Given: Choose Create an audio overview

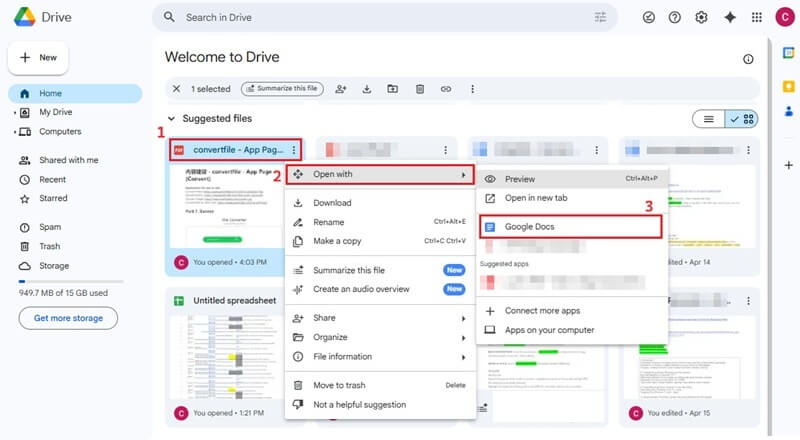Looking at the screenshot, I should coord(380,289).
